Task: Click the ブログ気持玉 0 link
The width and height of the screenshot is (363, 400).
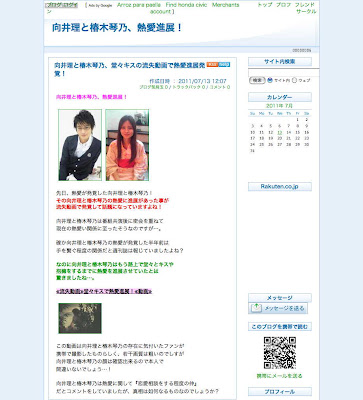Action: [x=153, y=87]
